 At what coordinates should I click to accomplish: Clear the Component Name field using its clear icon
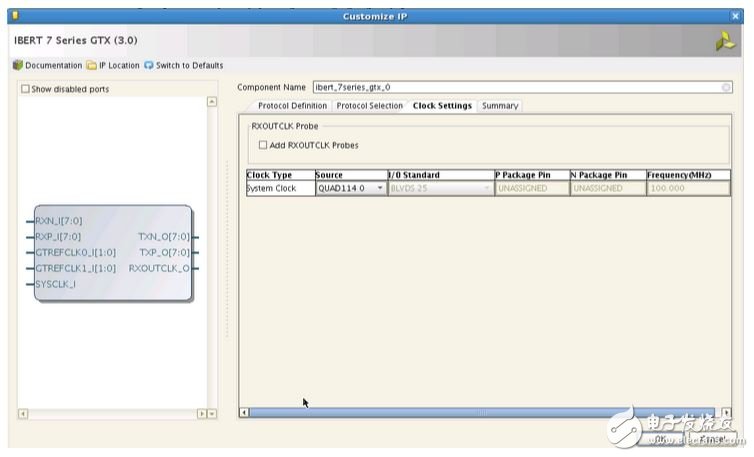726,88
